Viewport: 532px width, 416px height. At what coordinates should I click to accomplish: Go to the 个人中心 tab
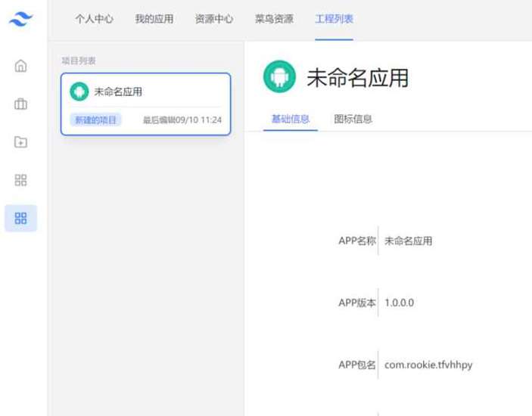point(95,19)
